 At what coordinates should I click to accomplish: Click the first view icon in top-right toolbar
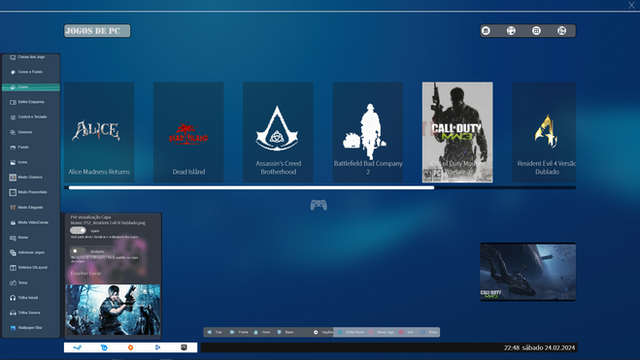pos(486,31)
